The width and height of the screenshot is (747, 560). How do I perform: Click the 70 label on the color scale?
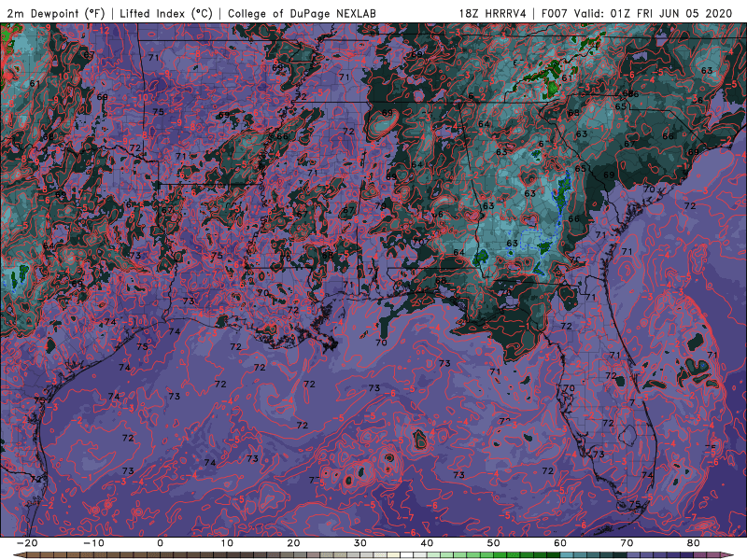click(x=627, y=543)
